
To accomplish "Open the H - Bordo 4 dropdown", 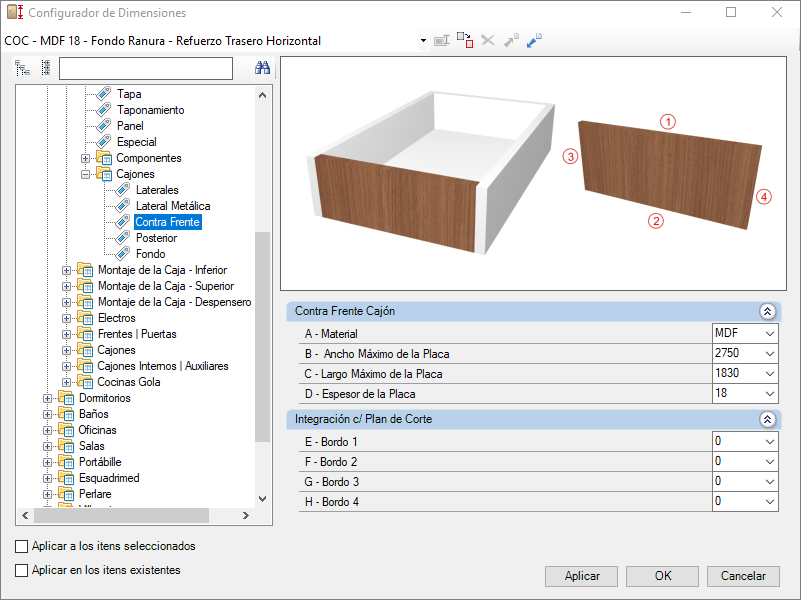I will pos(769,501).
